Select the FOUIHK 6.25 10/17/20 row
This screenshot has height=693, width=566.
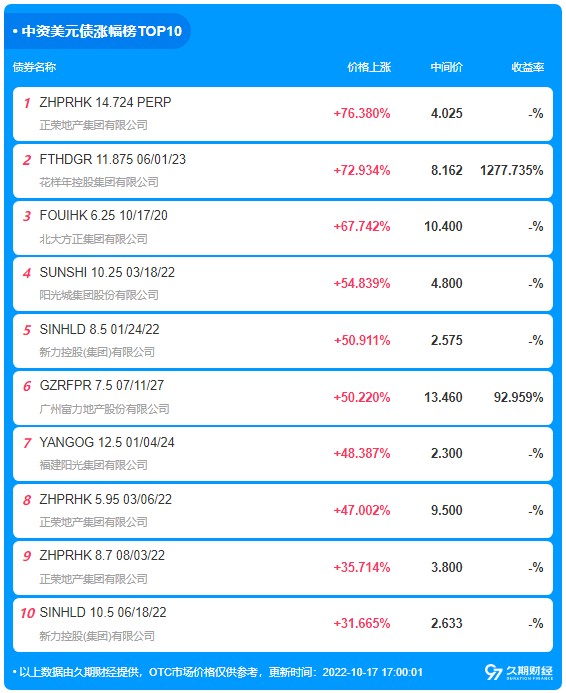pos(283,227)
